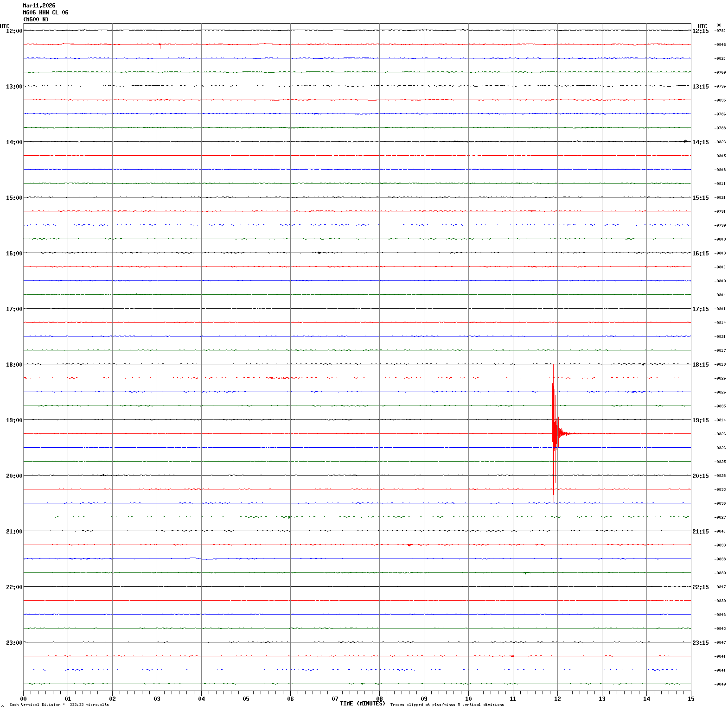Screen dimensions: 728x711
Task: Select minute 12 tick on bottom axis
Action: 557,698
